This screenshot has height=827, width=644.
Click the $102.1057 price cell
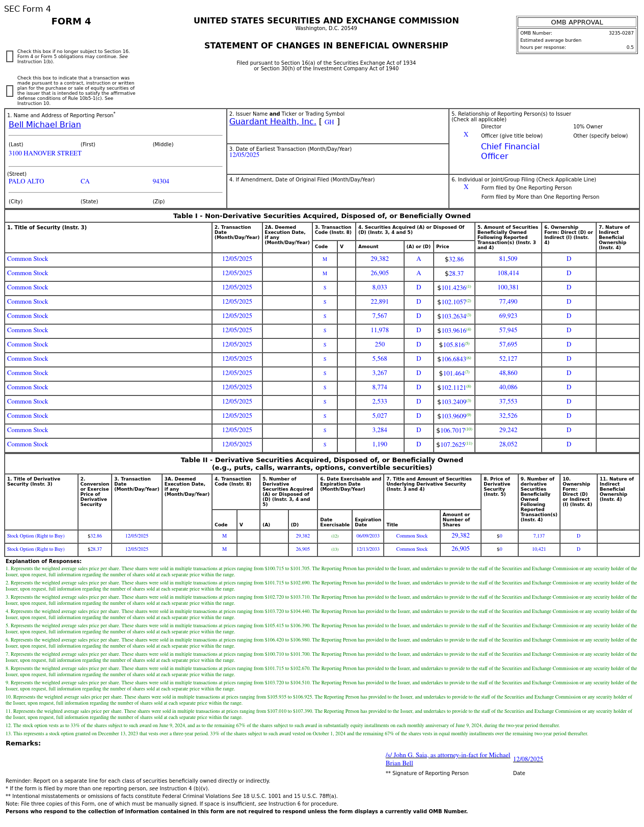pos(454,302)
